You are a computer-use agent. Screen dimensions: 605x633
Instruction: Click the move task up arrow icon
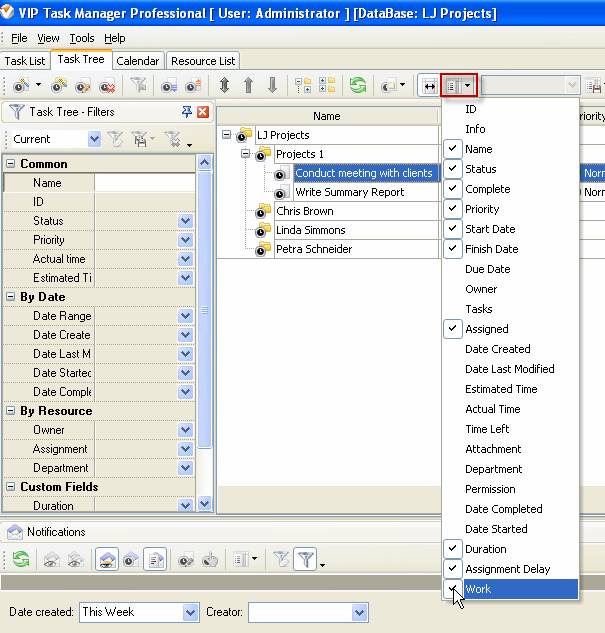[x=248, y=86]
